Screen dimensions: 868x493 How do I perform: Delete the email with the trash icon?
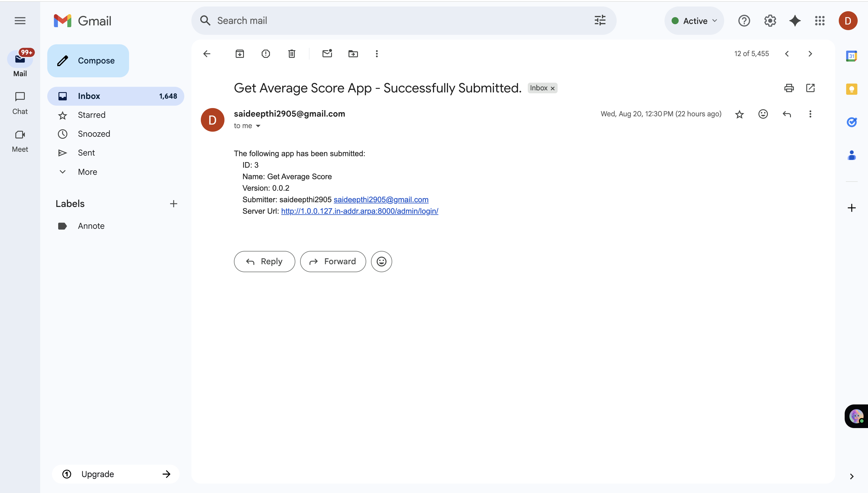coord(291,53)
